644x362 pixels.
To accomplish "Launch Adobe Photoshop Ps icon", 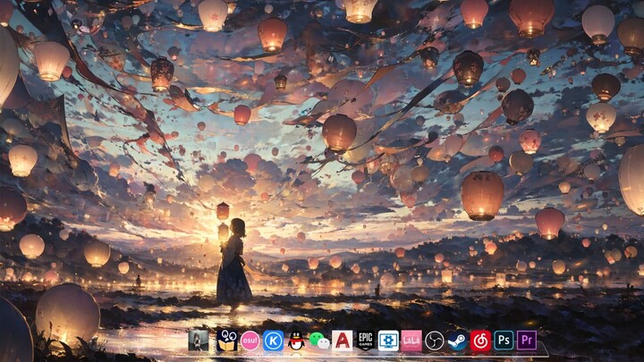I will 504,341.
